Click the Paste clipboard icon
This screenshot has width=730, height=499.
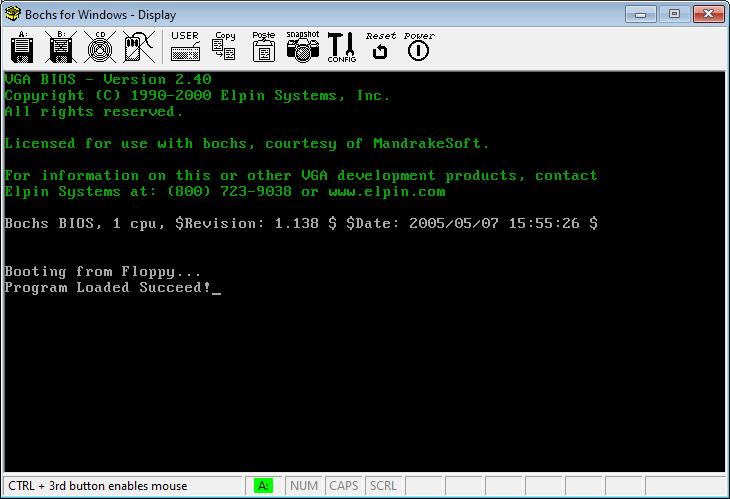(264, 47)
